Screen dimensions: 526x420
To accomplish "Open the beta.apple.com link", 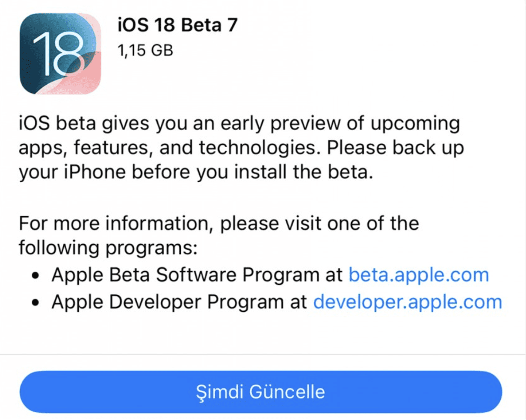I will (419, 275).
